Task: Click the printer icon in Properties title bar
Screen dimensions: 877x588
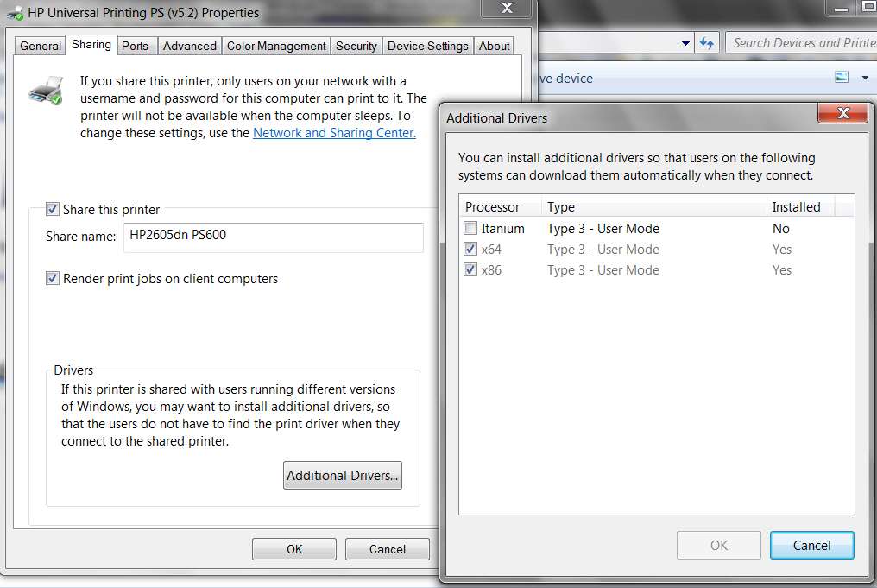Action: coord(15,13)
